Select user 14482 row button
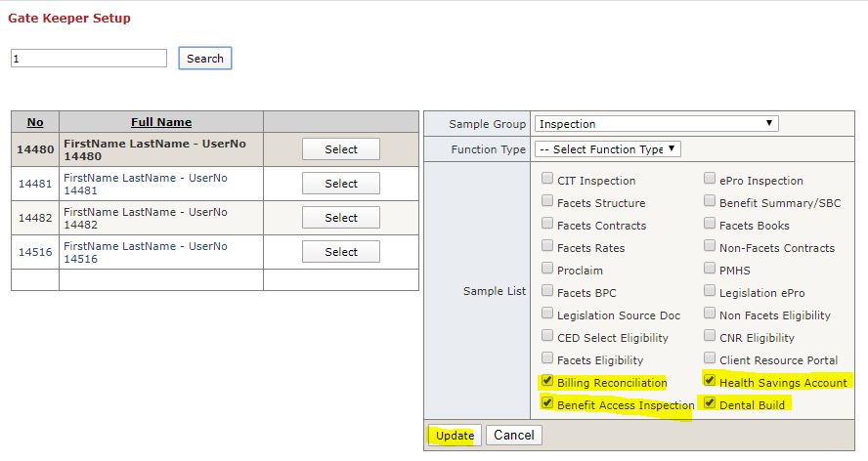This screenshot has width=868, height=461. [341, 218]
